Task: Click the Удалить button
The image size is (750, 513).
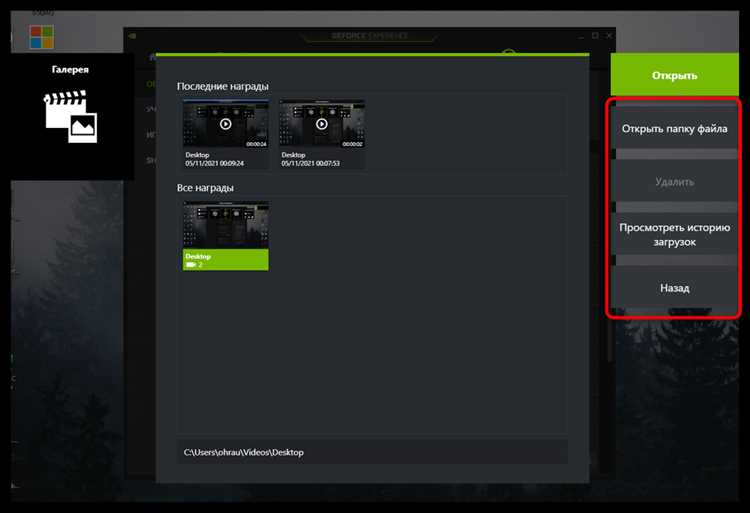Action: point(674,182)
